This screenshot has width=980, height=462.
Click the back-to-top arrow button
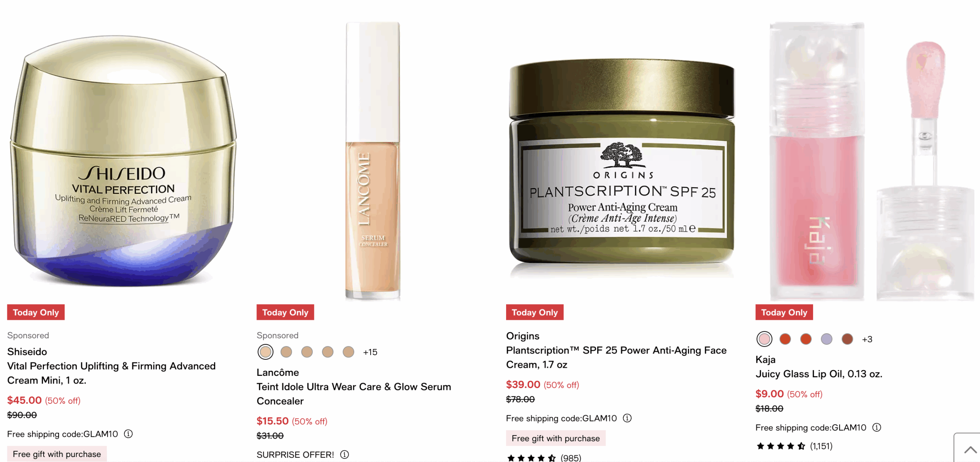point(969,449)
